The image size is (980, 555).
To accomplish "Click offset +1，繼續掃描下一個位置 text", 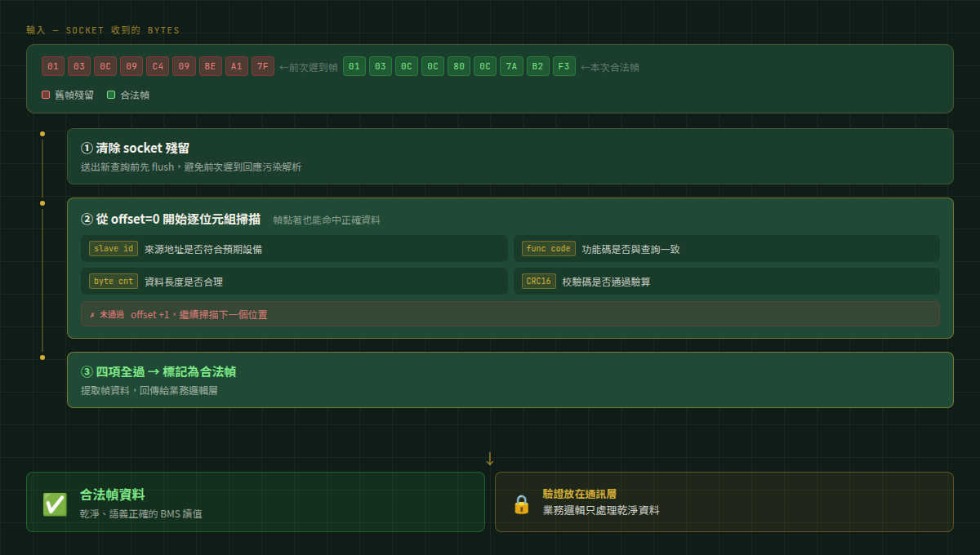I will [199, 314].
